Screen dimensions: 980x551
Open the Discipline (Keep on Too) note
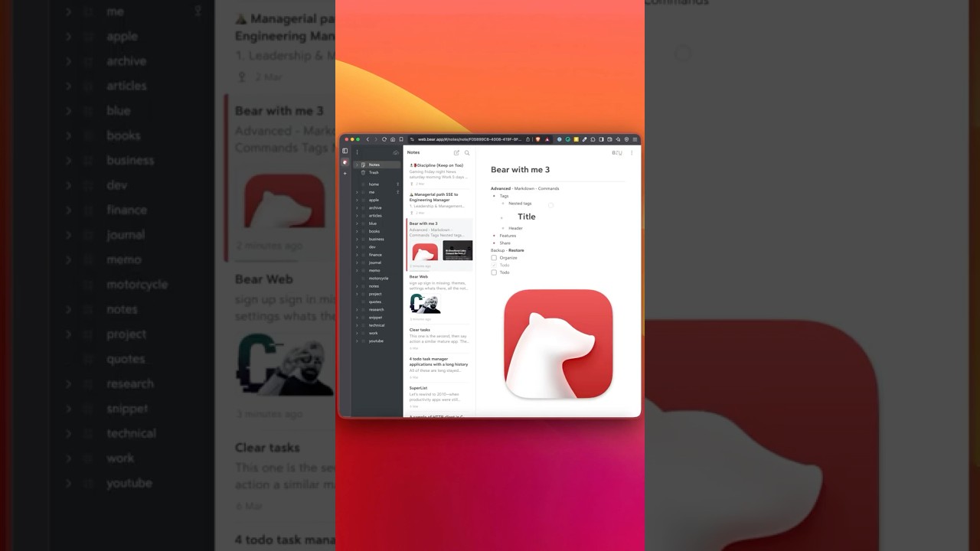click(439, 174)
